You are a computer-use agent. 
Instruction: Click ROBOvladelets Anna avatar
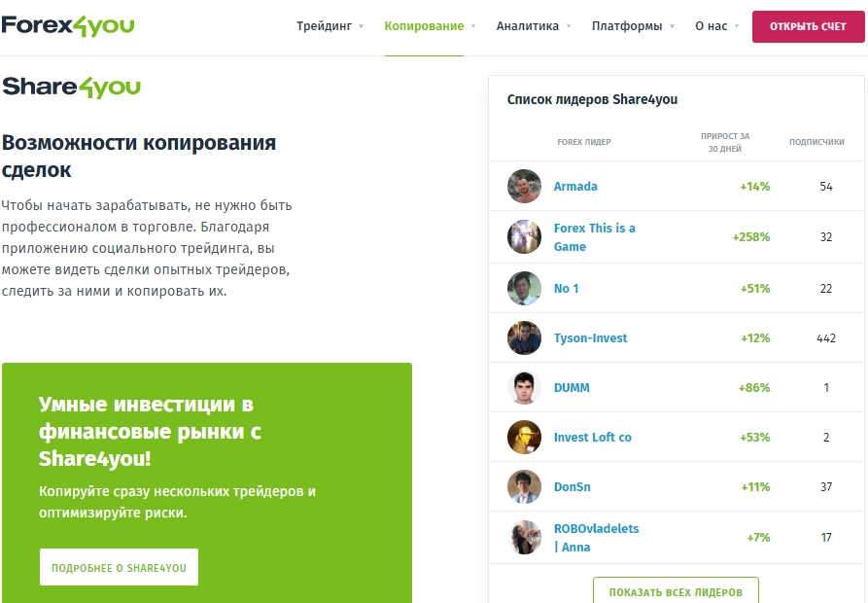524,537
